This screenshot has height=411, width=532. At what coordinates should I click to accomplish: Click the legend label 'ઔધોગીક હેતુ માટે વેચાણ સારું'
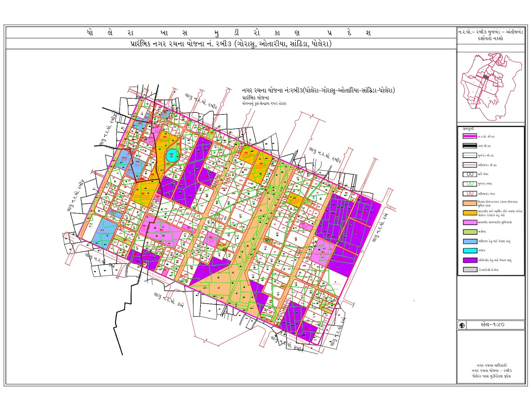[x=494, y=260]
